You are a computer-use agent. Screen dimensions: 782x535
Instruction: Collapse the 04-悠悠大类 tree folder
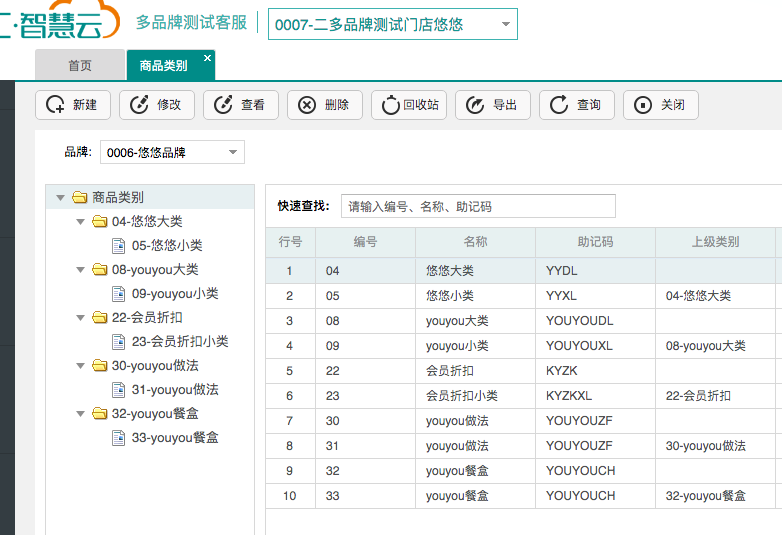tap(81, 222)
